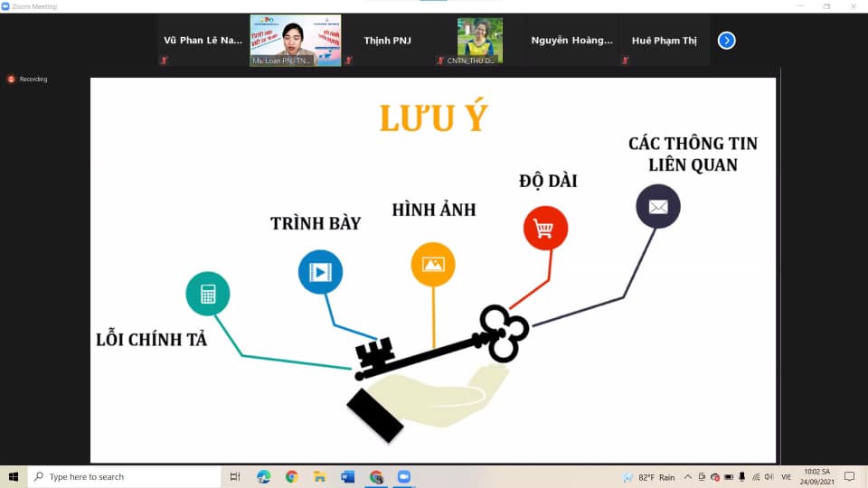The width and height of the screenshot is (868, 488).
Task: Open Microsoft Word from the taskbar
Action: click(347, 476)
